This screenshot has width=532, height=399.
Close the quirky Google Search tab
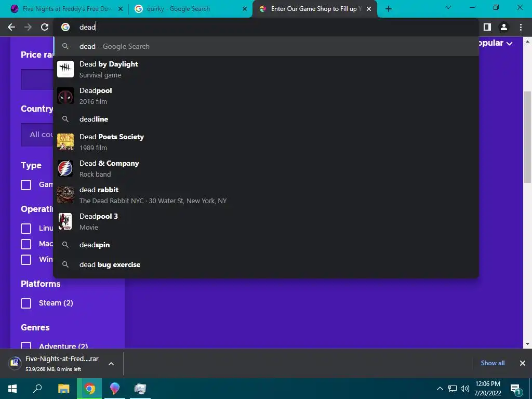245,9
